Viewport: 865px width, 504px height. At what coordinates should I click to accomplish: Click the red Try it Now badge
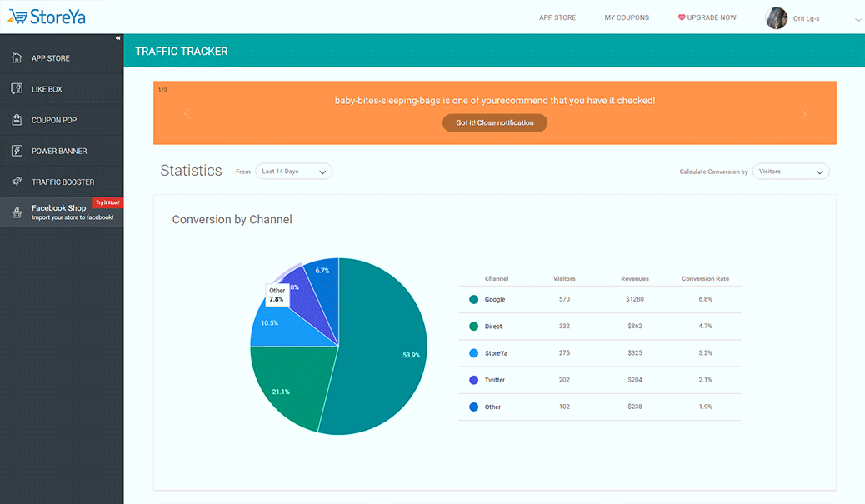coord(107,203)
